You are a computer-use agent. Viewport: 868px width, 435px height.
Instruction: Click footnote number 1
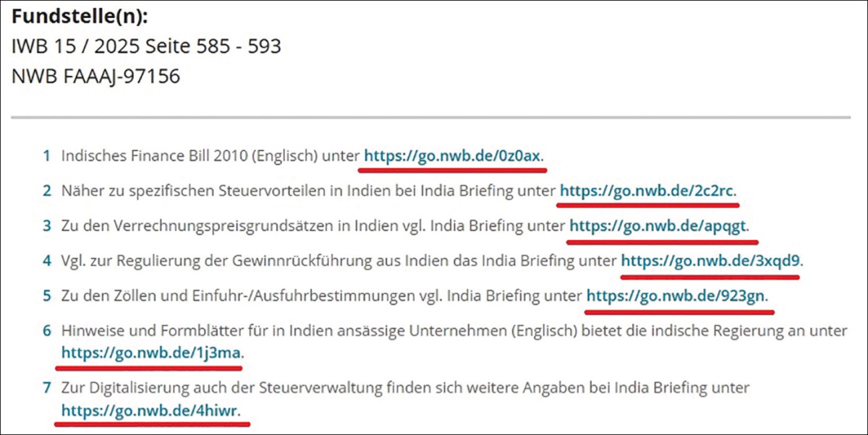[46, 155]
